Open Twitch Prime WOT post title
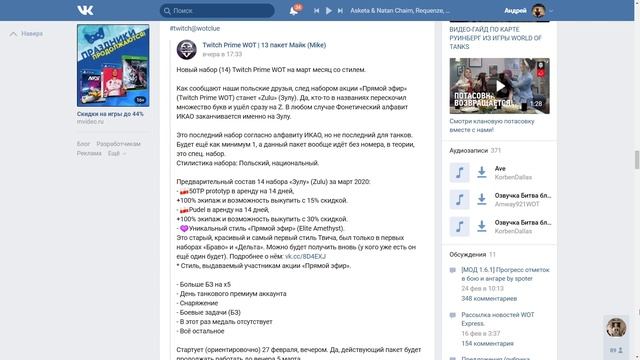Viewport: 640px width, 360px height. [x=264, y=45]
